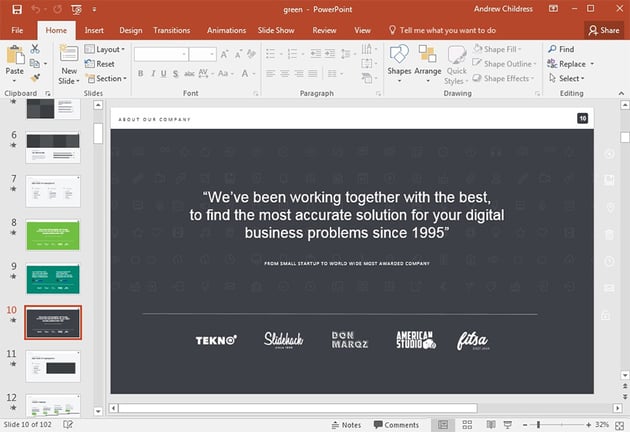This screenshot has height=432, width=630.
Task: Click the Share button
Action: tap(603, 30)
